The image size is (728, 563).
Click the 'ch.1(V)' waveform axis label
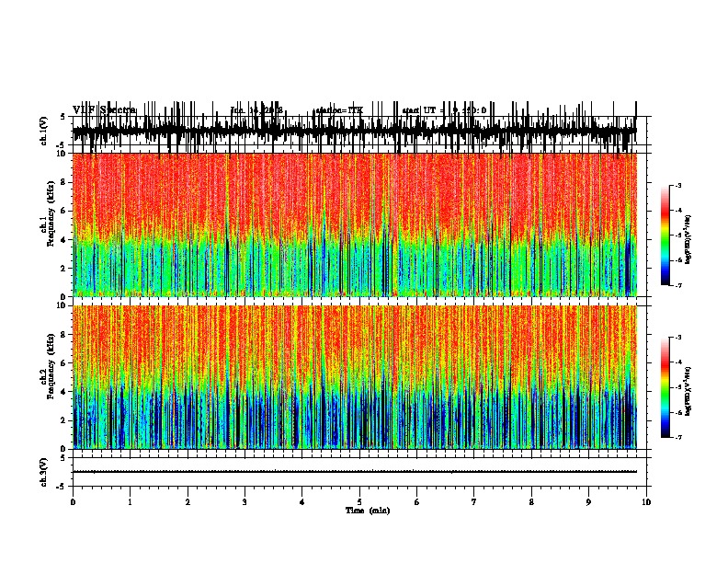point(44,131)
